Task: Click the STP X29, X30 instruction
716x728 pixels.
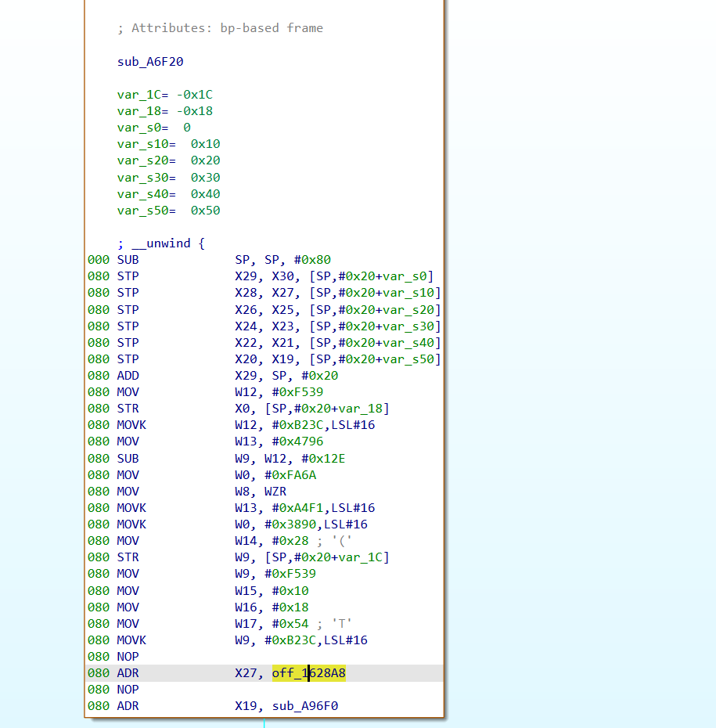Action: pyautogui.click(x=275, y=276)
